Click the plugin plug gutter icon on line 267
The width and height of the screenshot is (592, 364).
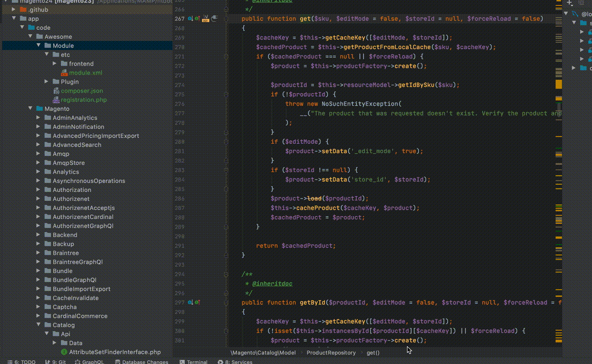coord(214,19)
